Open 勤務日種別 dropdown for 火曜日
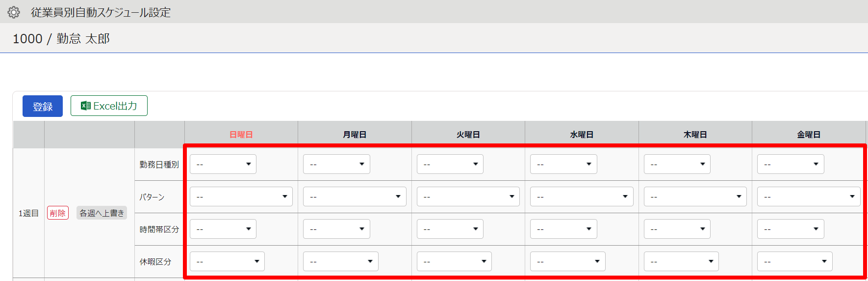Screen dimensions: 868x281 [450, 164]
